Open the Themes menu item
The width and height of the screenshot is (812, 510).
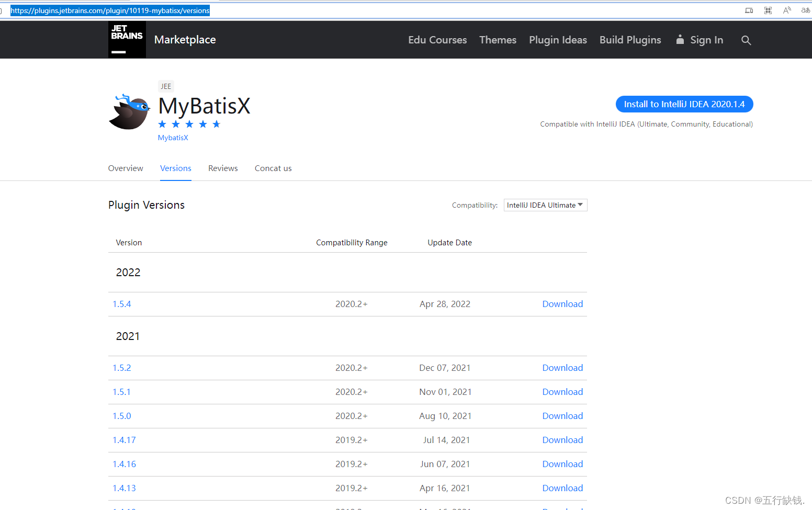pos(498,40)
